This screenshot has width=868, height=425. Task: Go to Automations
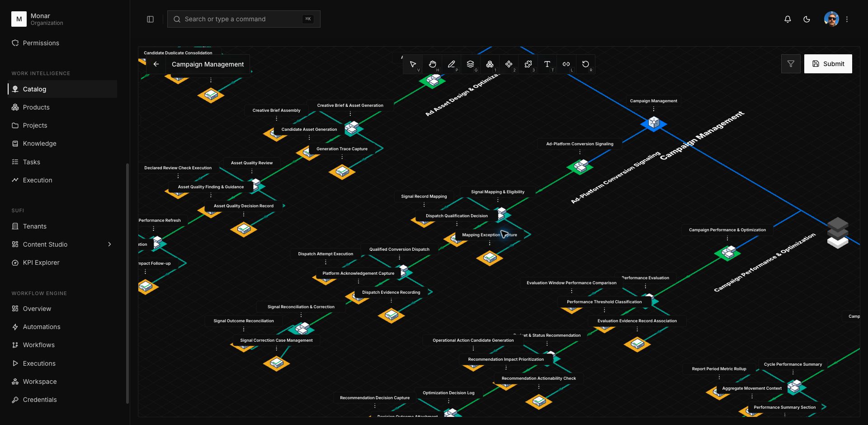coord(62,327)
